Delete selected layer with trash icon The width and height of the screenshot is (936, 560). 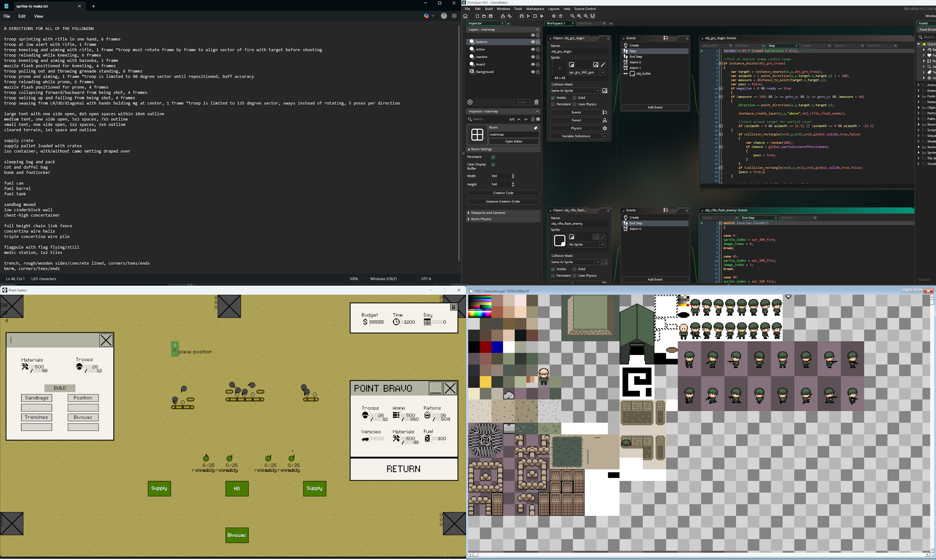point(536,102)
